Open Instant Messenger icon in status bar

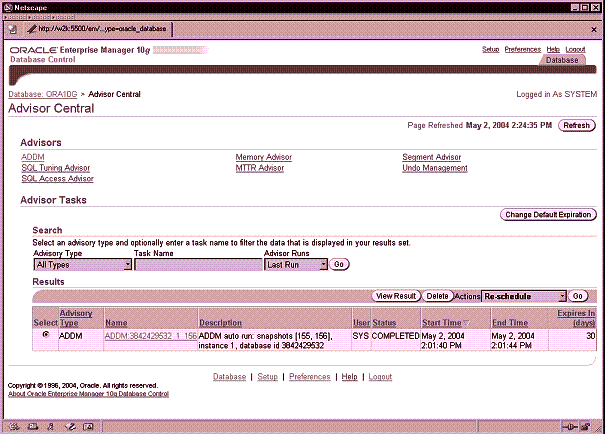(51, 426)
